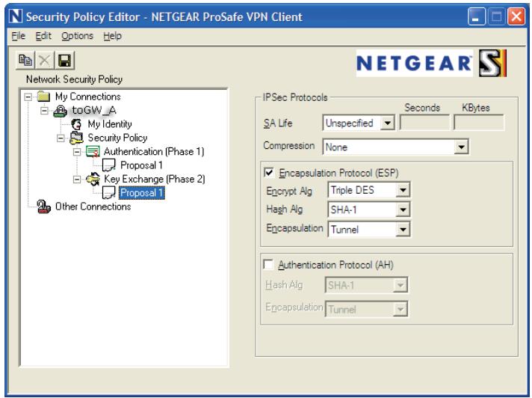Click the My Identity face icon
Viewport: 532px width, 398px height.
pos(76,124)
